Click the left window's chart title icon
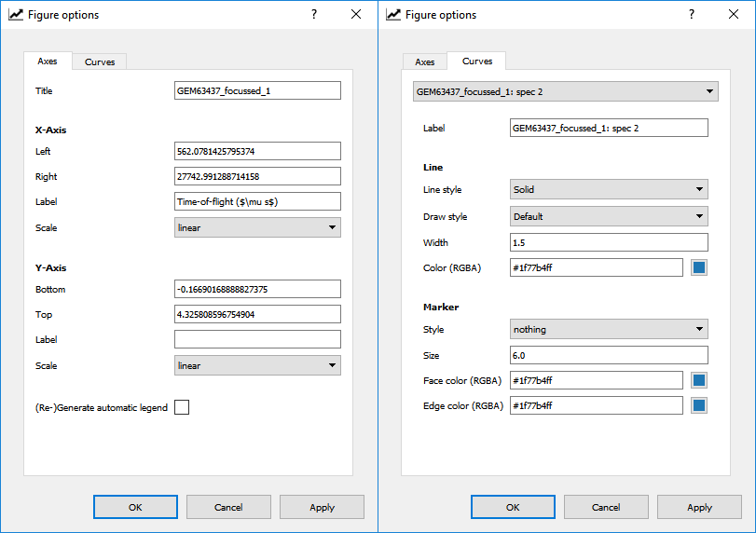 16,15
